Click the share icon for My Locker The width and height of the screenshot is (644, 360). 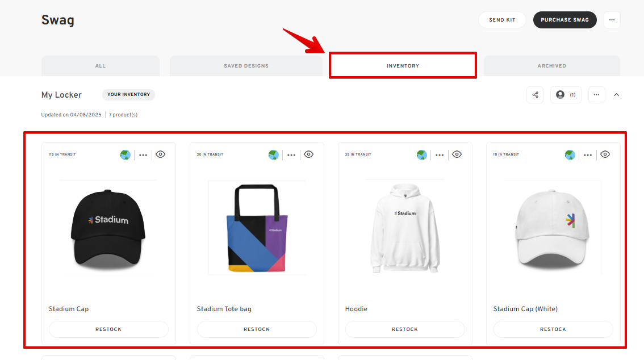click(x=535, y=95)
